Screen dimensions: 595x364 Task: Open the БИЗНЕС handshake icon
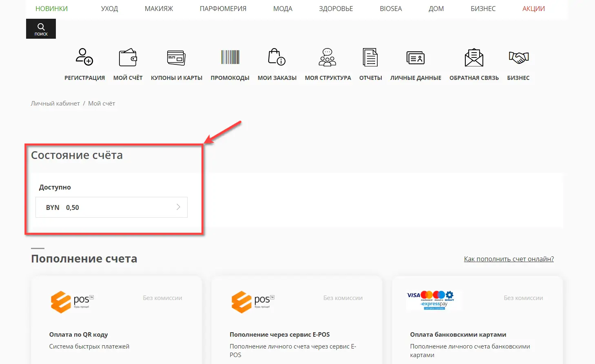click(518, 57)
